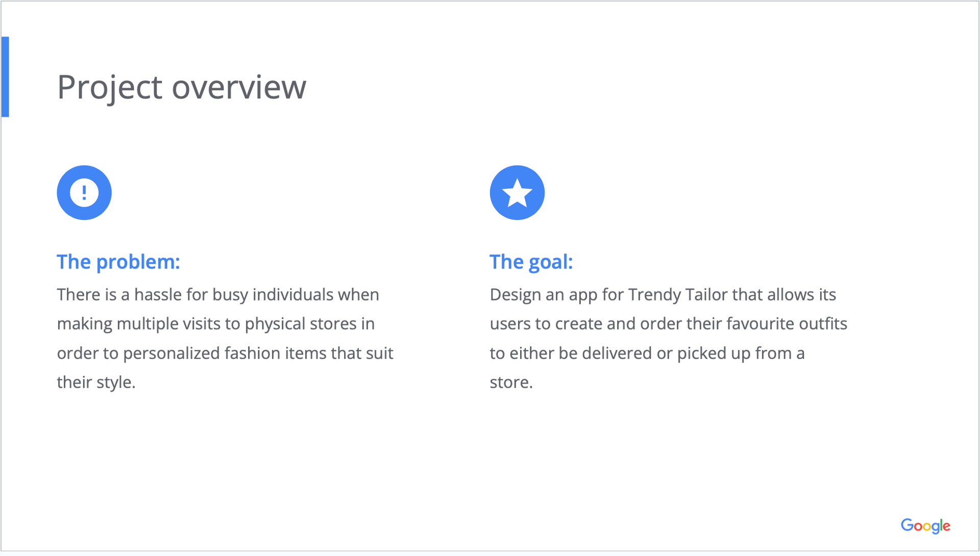Click the word "overview" in the title
Image resolution: width=980 pixels, height=556 pixels.
(239, 87)
